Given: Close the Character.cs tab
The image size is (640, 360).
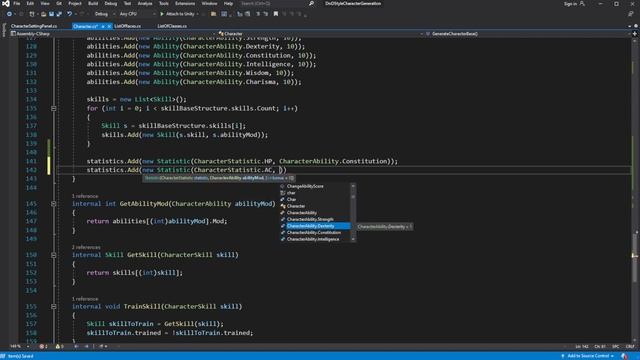Looking at the screenshot, I should pos(109,26).
